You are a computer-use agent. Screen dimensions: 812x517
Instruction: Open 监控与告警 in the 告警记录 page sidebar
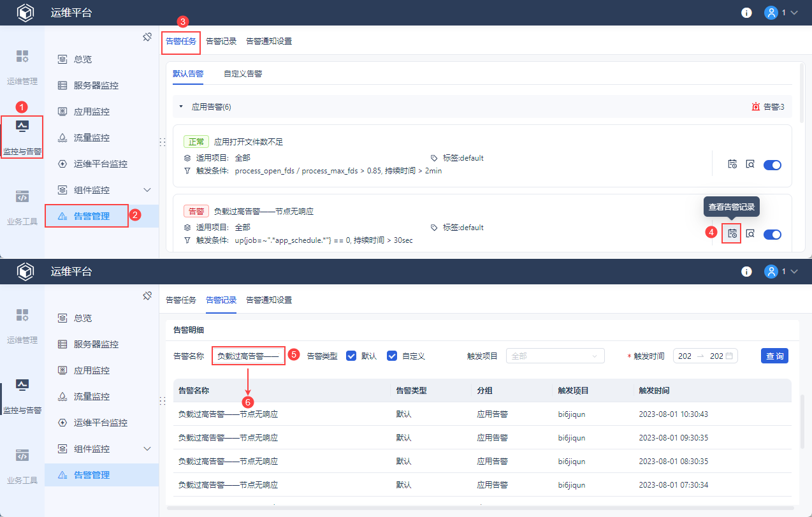[x=22, y=396]
